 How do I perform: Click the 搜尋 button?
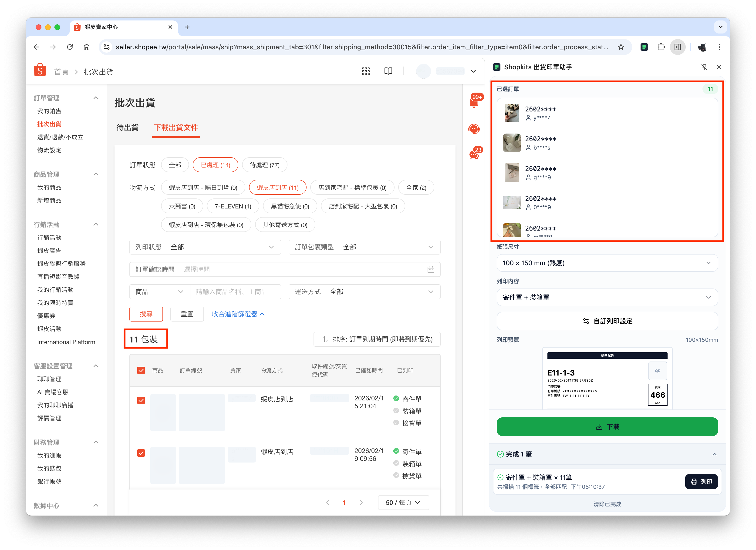pos(146,314)
